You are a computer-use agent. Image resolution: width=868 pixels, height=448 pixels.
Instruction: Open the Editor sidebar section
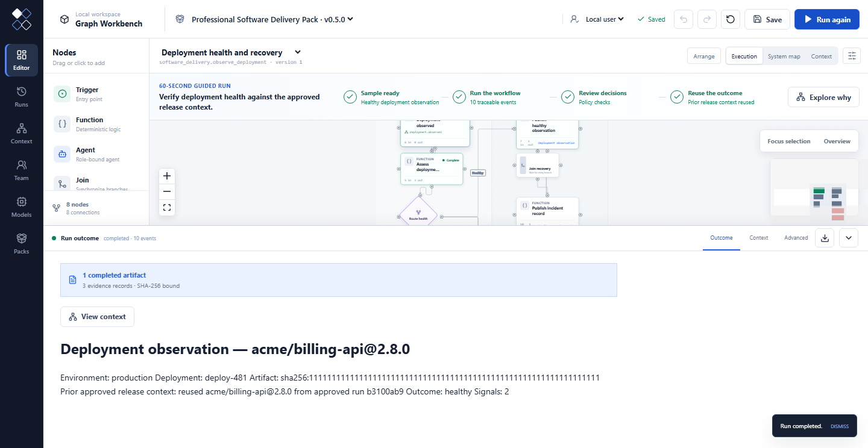[22, 60]
